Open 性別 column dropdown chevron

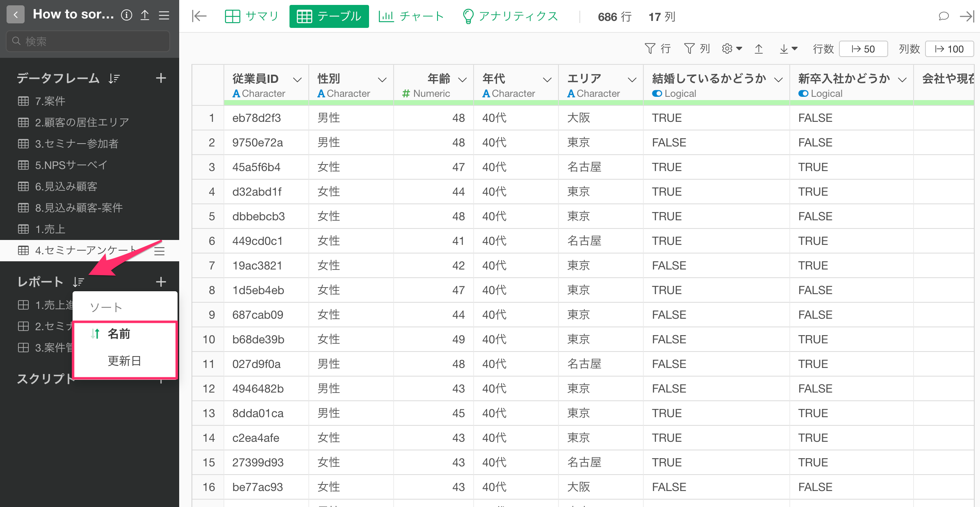click(x=382, y=79)
